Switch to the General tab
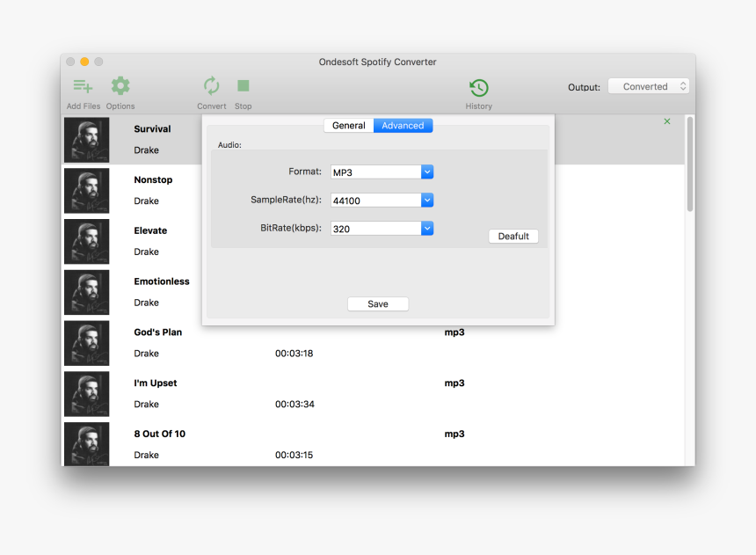 pyautogui.click(x=349, y=126)
